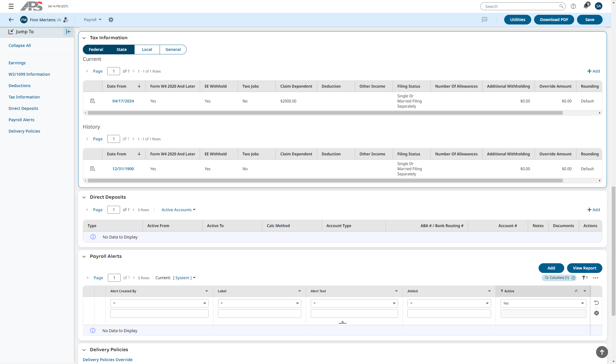Viewport: 616px width, 364px height.
Task: Add a new Direct Deposit entry
Action: point(594,210)
